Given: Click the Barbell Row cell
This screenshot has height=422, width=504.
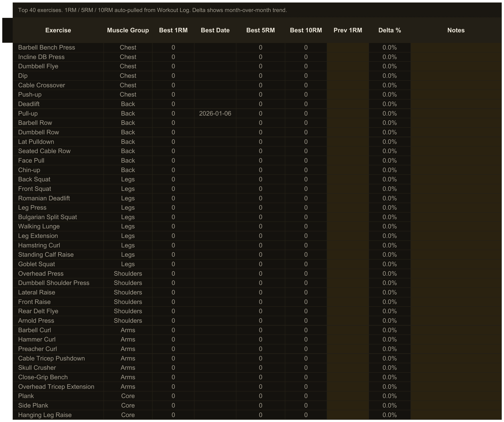Looking at the screenshot, I should [x=58, y=123].
